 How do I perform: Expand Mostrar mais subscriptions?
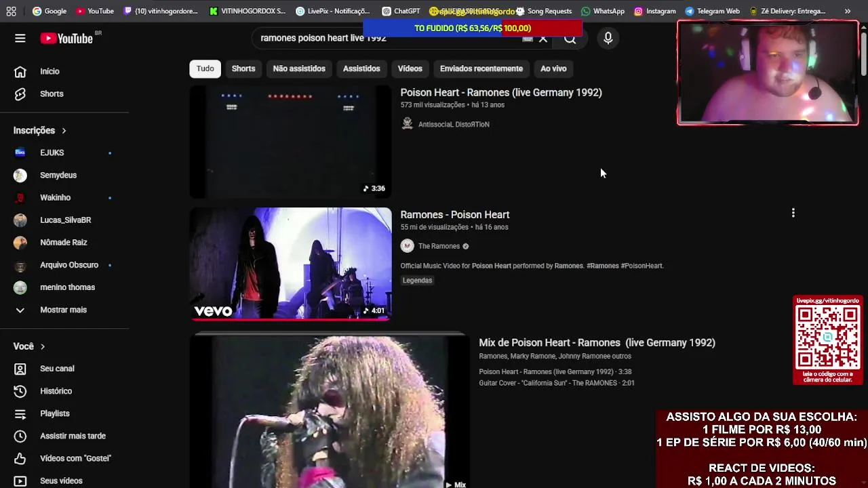tap(64, 310)
